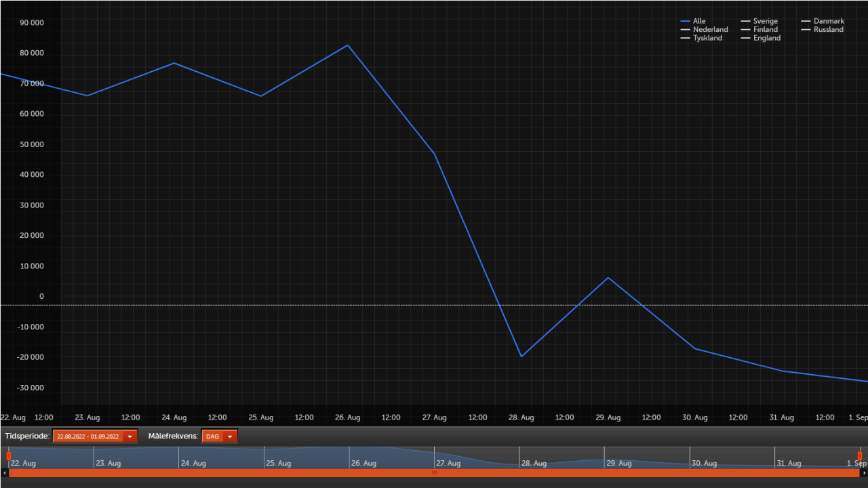This screenshot has height=488, width=868.
Task: Click the 23. Aug x-axis label
Action: click(x=87, y=418)
